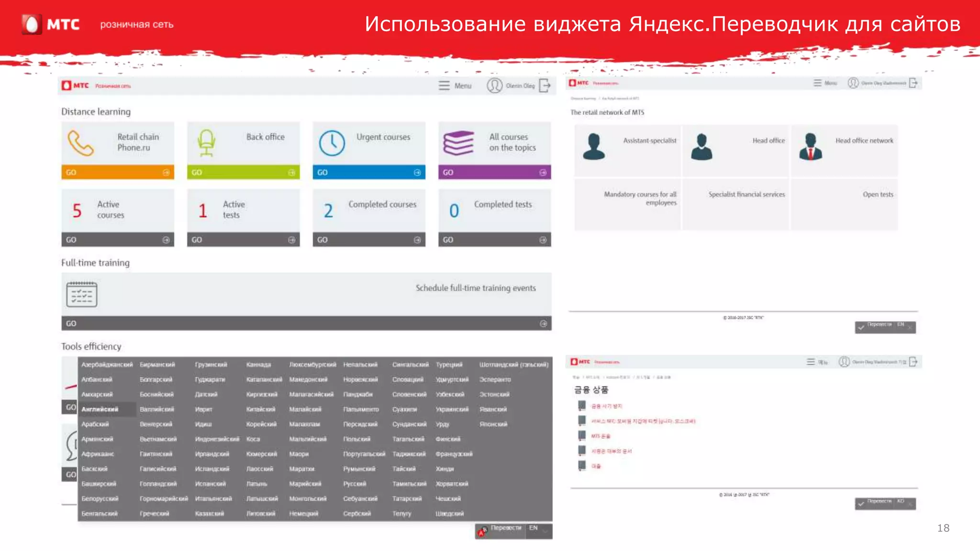This screenshot has width=980, height=551.
Task: Click GO arrow under Active tests
Action: pos(291,240)
